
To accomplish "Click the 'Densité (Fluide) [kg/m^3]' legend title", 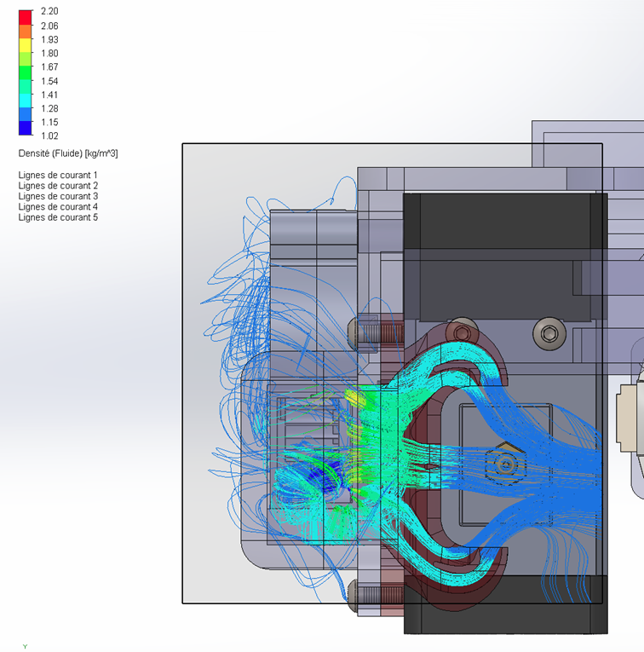I will [x=68, y=153].
